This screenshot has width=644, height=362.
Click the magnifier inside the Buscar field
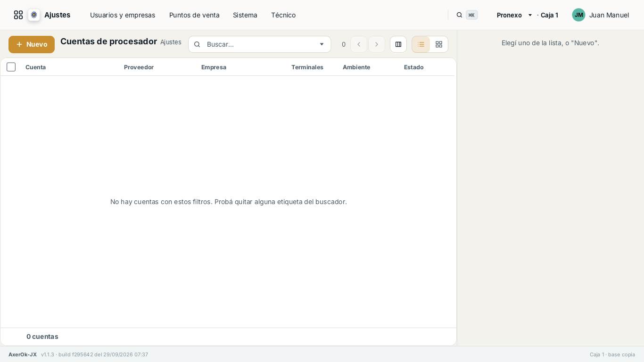(x=197, y=44)
